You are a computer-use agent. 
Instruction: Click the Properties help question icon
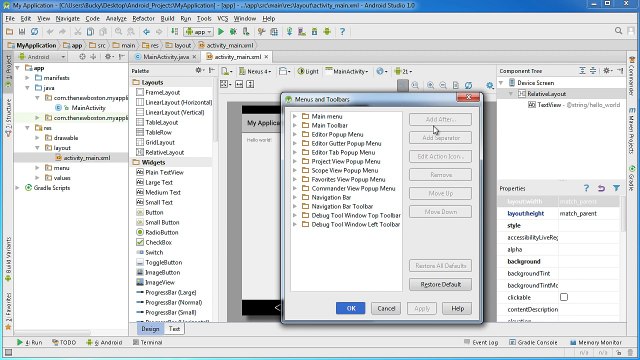tap(586, 188)
